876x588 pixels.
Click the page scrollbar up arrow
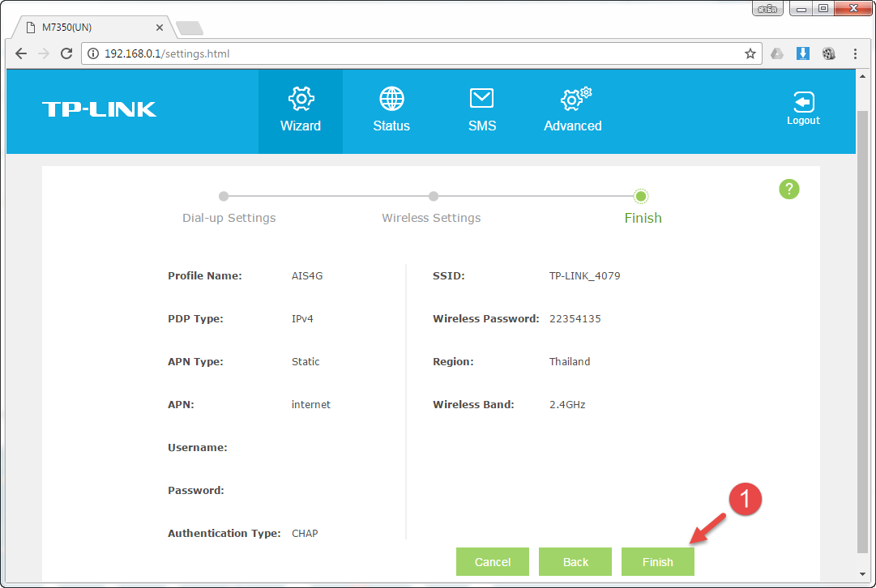click(862, 76)
